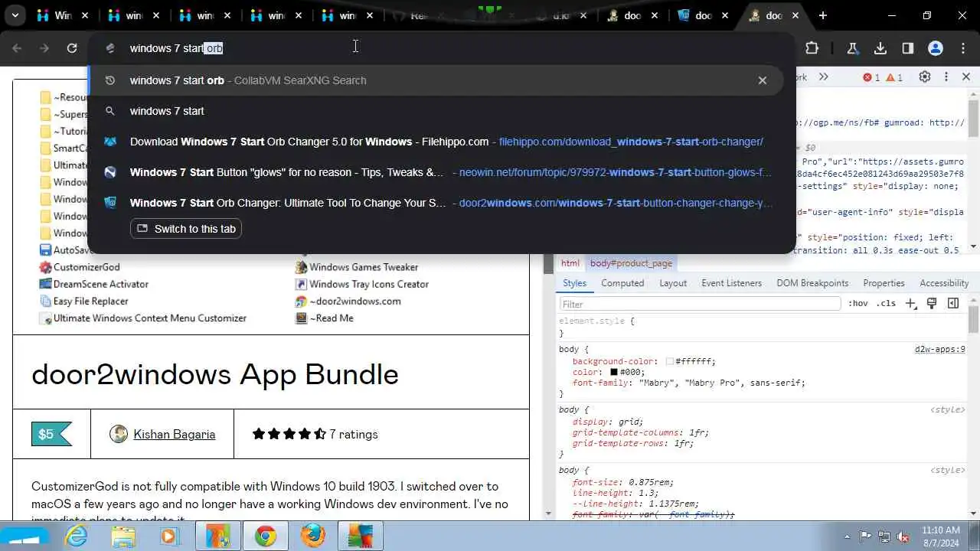Switch to the Layout tab

pyautogui.click(x=673, y=283)
